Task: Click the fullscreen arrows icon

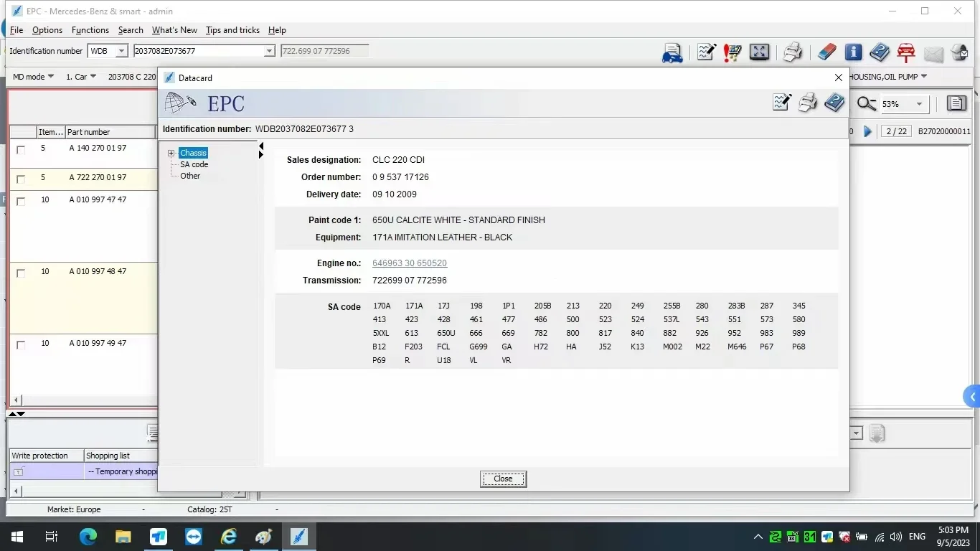Action: coord(759,52)
